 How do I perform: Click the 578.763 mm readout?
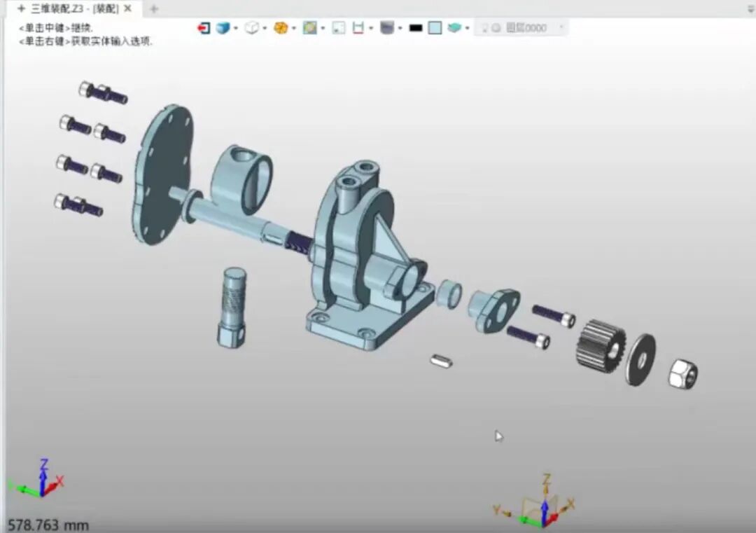[48, 525]
